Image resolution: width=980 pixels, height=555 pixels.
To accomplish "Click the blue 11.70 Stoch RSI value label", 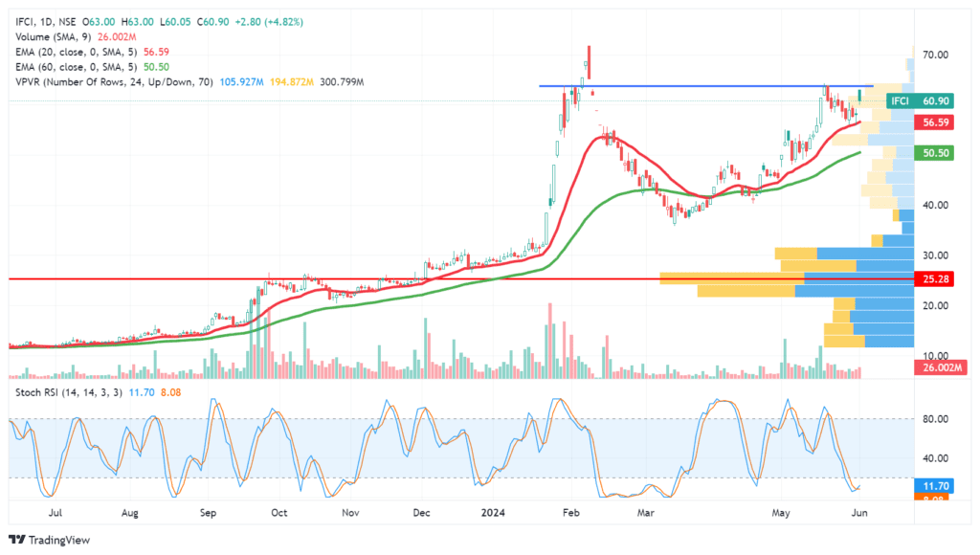I will 936,486.
